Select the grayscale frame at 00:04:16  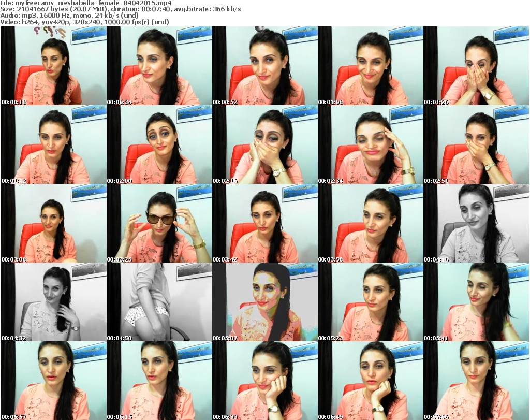click(476, 223)
